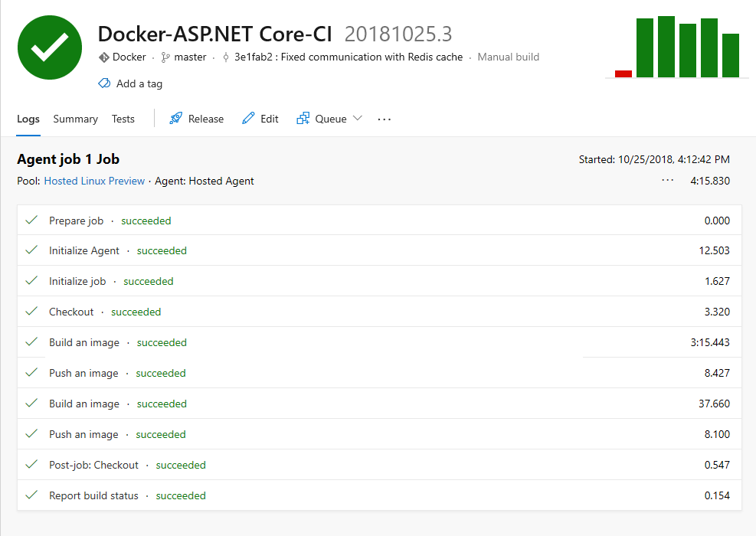Open the Hosted Linux Preview pool link

(94, 181)
